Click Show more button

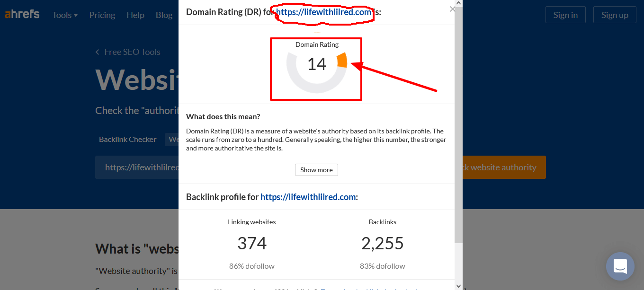click(x=316, y=170)
